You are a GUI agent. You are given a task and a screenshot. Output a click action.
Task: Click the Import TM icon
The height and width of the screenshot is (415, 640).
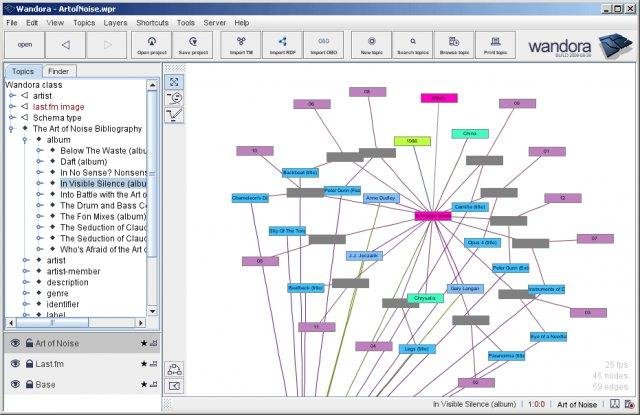coord(241,45)
